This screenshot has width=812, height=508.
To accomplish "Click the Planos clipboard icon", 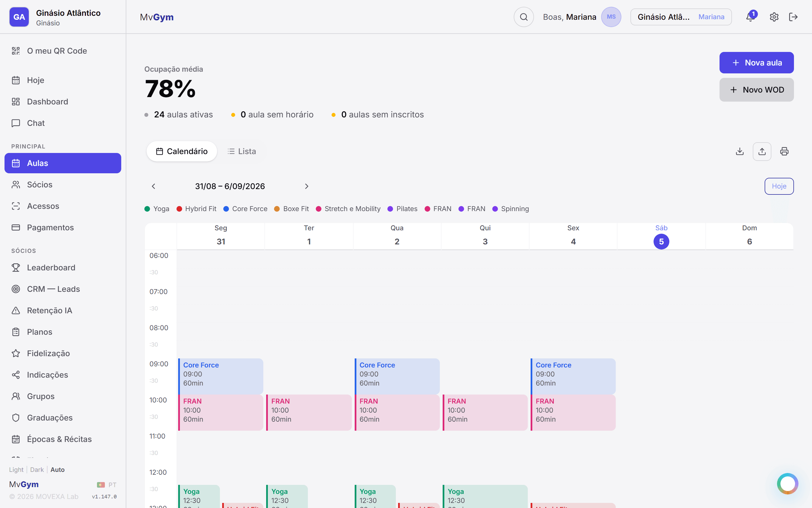I will (x=16, y=332).
